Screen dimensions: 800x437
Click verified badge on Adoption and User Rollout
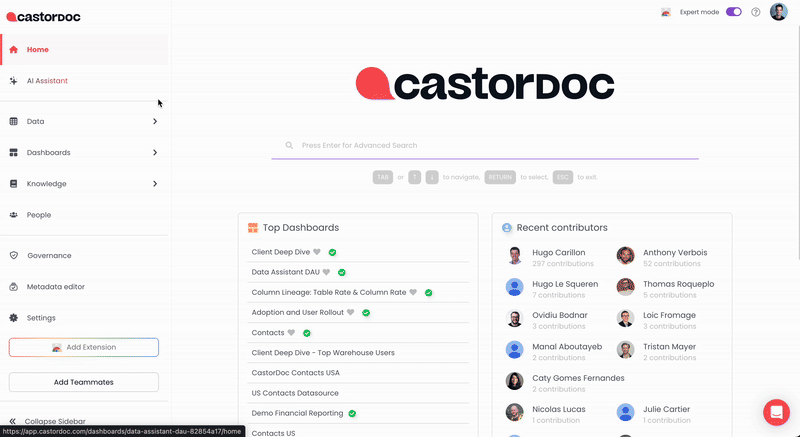click(366, 313)
